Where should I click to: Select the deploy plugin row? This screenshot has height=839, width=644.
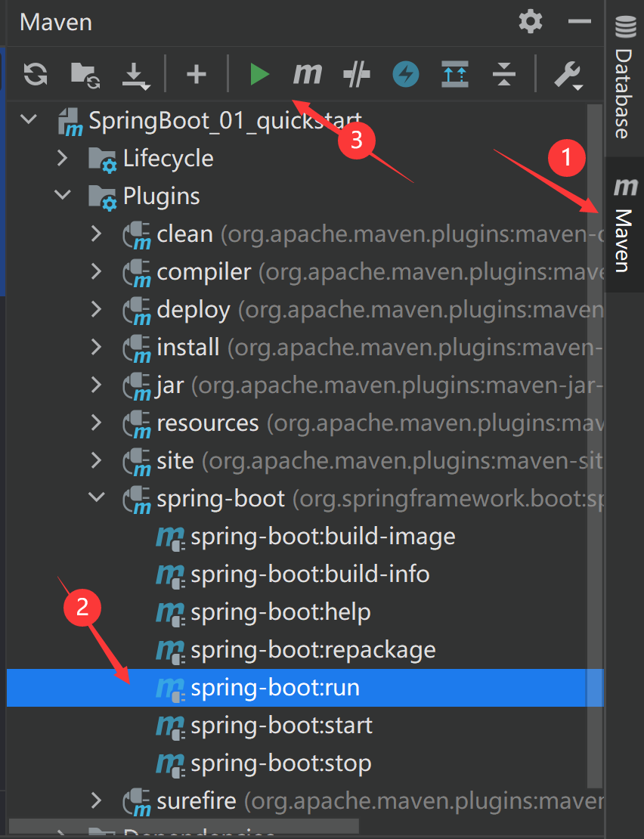(305, 310)
